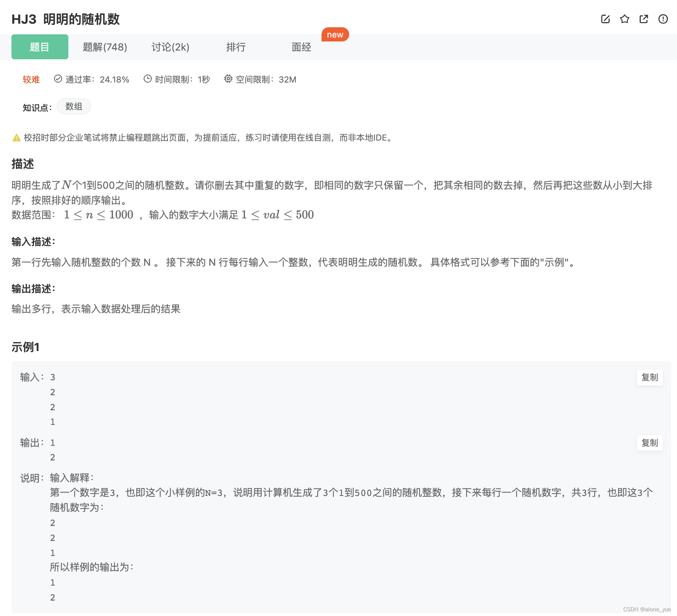Click the 数组 knowledge tag
Screen dimensions: 677x616
coord(74,106)
